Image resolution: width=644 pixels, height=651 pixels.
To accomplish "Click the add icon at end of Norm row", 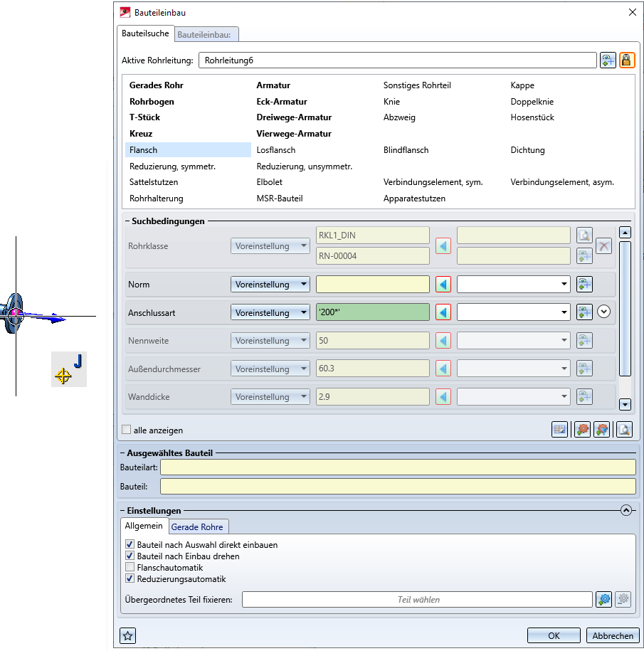I will point(584,285).
